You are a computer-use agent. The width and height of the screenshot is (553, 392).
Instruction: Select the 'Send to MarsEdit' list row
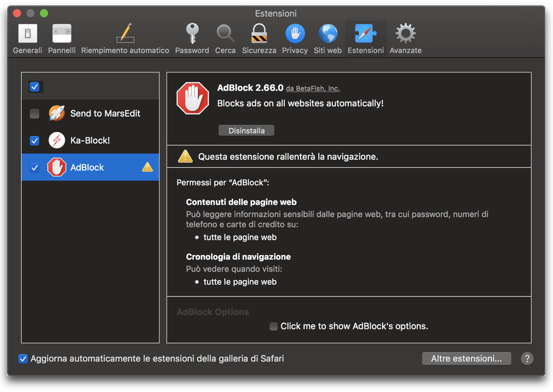coord(90,113)
